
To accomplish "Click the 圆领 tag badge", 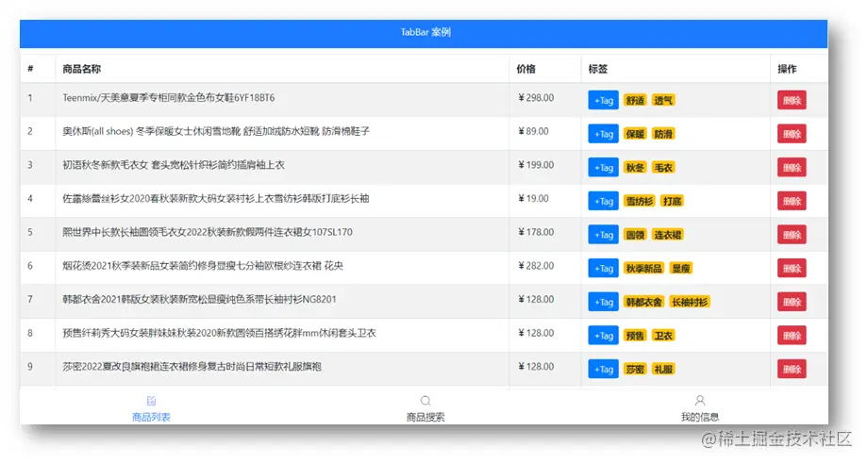I will [635, 235].
